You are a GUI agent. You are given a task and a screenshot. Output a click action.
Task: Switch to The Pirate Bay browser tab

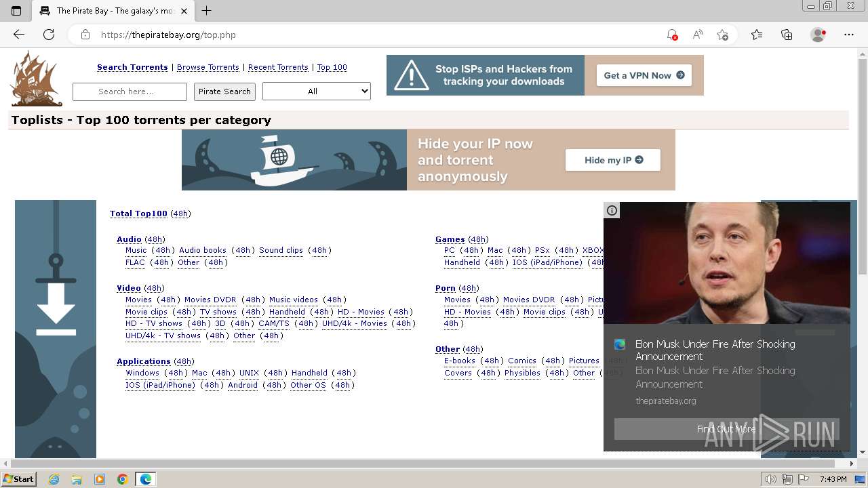click(x=113, y=10)
